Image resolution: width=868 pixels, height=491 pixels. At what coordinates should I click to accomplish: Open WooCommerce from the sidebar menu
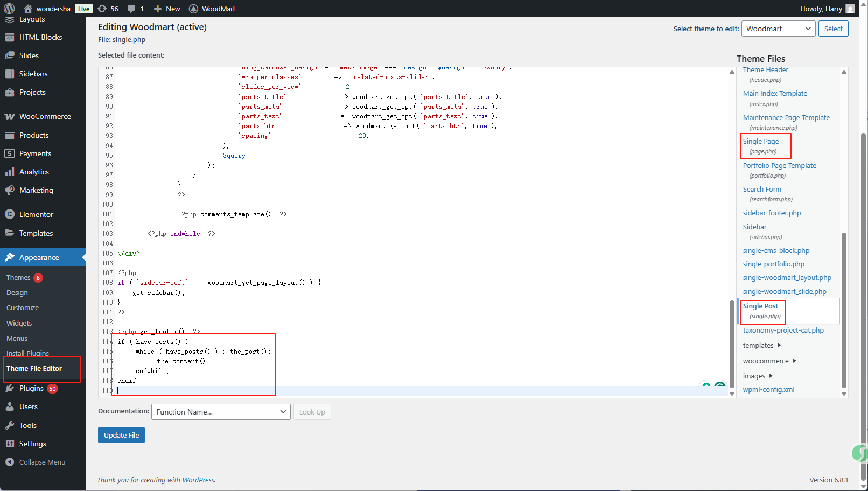[x=45, y=116]
